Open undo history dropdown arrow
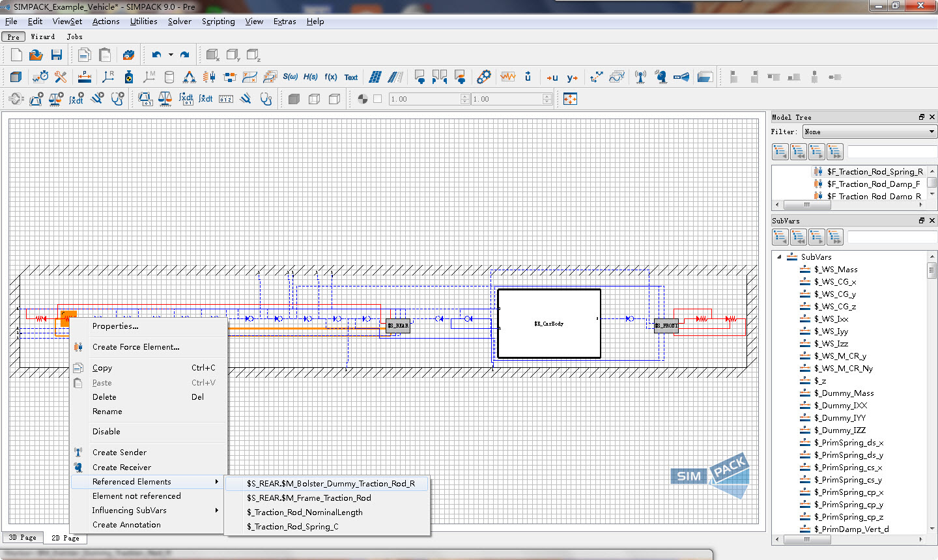Screen dimensions: 938x560 [x=171, y=55]
